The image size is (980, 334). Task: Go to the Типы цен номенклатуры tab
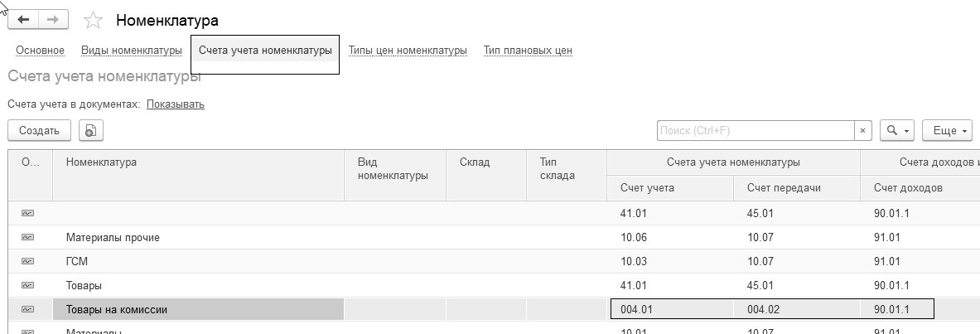coord(408,51)
